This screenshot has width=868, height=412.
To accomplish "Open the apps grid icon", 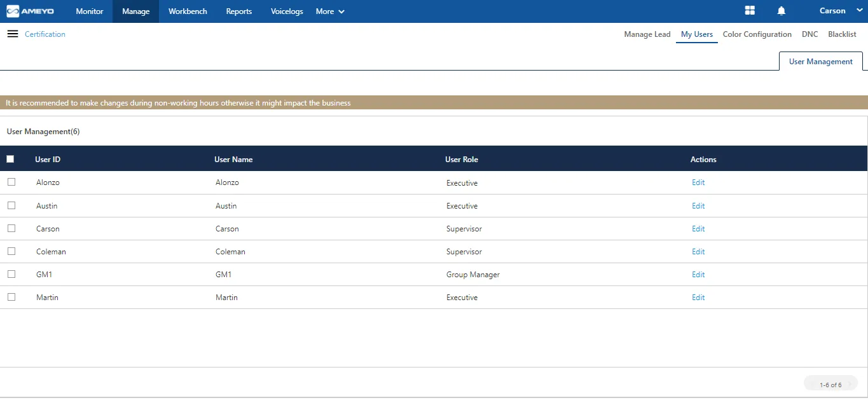I will [750, 11].
